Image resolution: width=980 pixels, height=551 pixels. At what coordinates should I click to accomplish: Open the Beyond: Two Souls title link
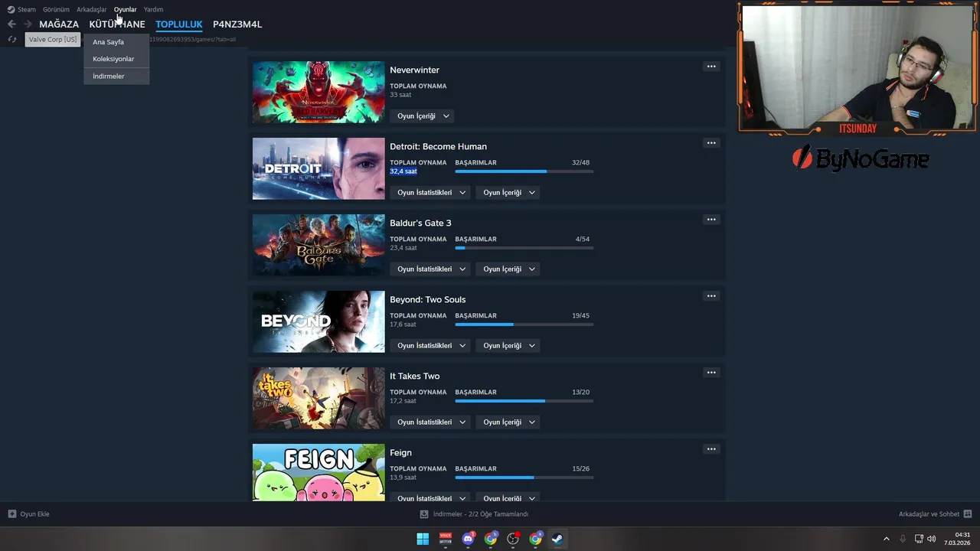coord(427,299)
